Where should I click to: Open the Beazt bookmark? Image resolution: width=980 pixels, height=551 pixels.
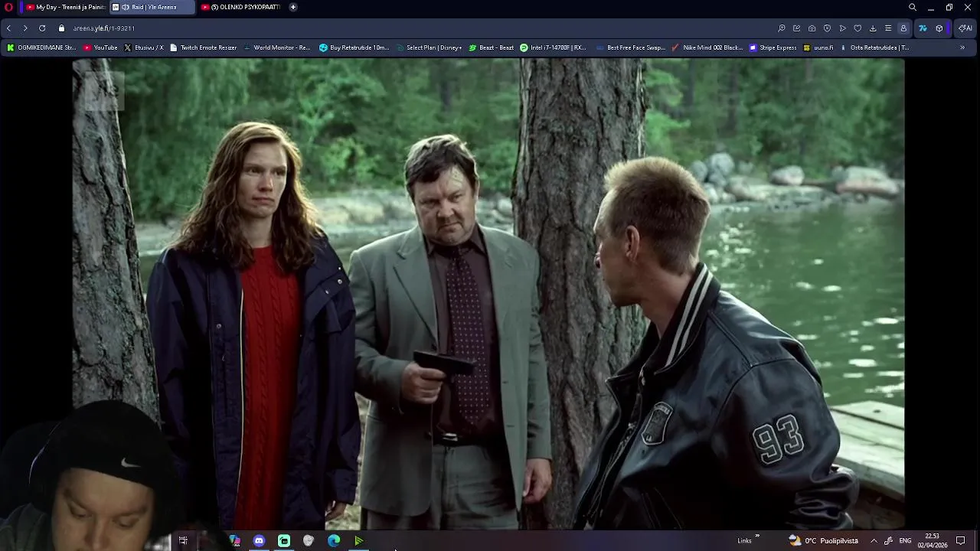tap(491, 47)
